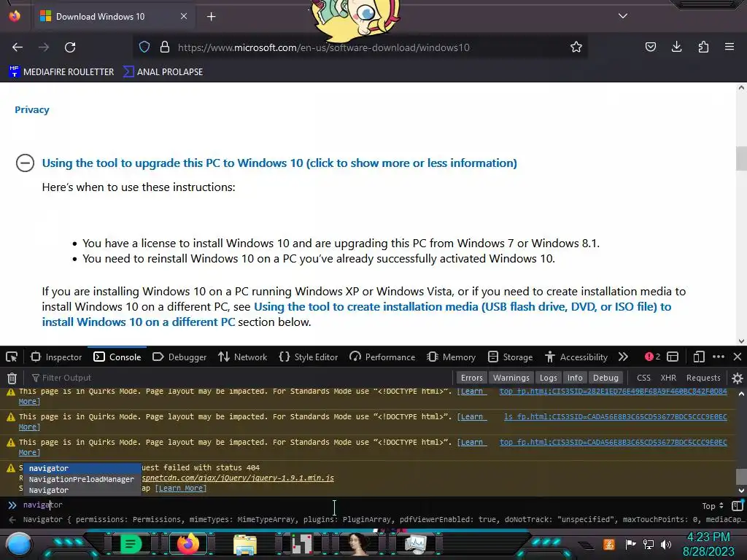The height and width of the screenshot is (560, 747).
Task: Toggle the Warnings filter
Action: pos(511,378)
